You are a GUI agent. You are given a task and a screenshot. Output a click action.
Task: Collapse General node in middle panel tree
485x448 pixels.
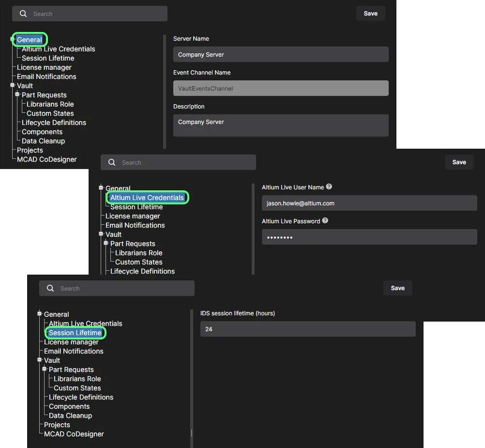(x=101, y=187)
